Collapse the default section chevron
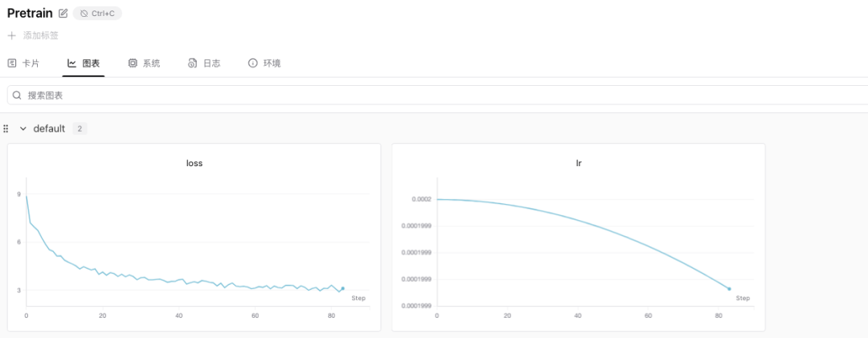 [23, 129]
